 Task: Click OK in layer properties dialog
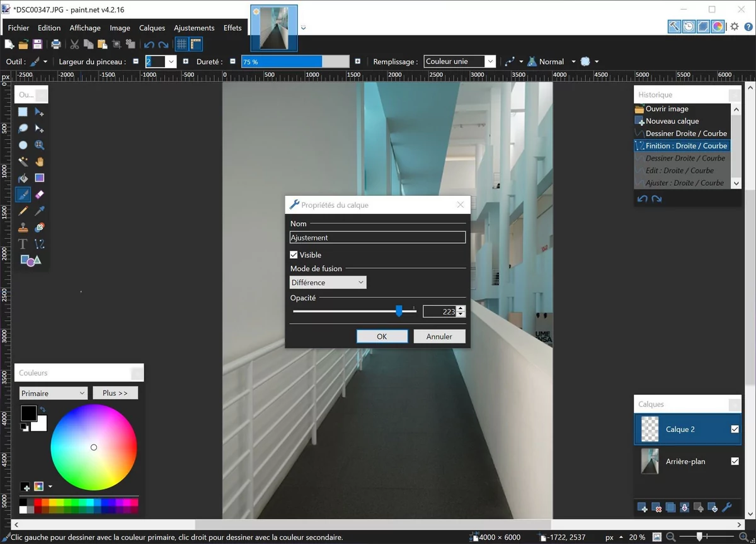[382, 336]
